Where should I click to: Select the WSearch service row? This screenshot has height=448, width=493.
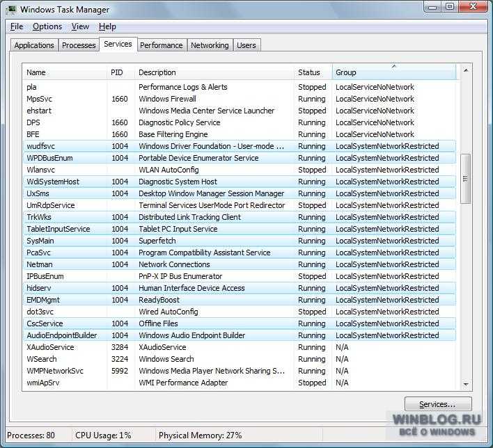click(239, 360)
